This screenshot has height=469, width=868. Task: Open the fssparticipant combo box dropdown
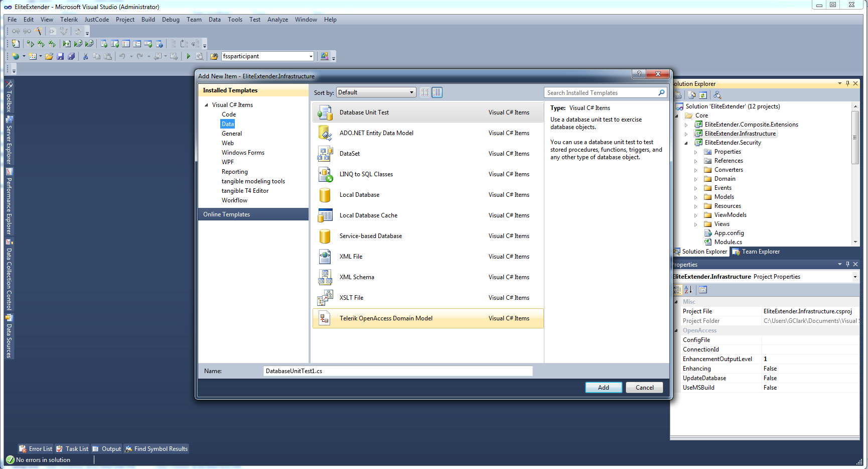coord(311,56)
